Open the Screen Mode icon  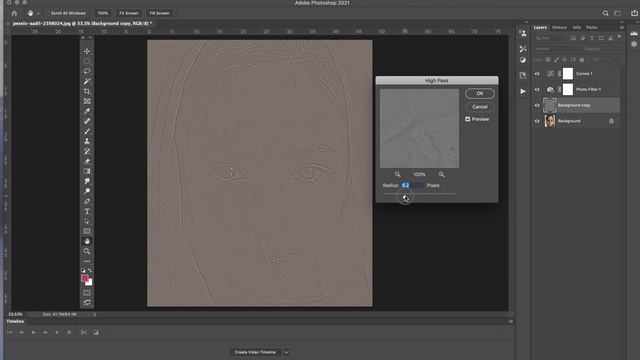click(x=87, y=302)
